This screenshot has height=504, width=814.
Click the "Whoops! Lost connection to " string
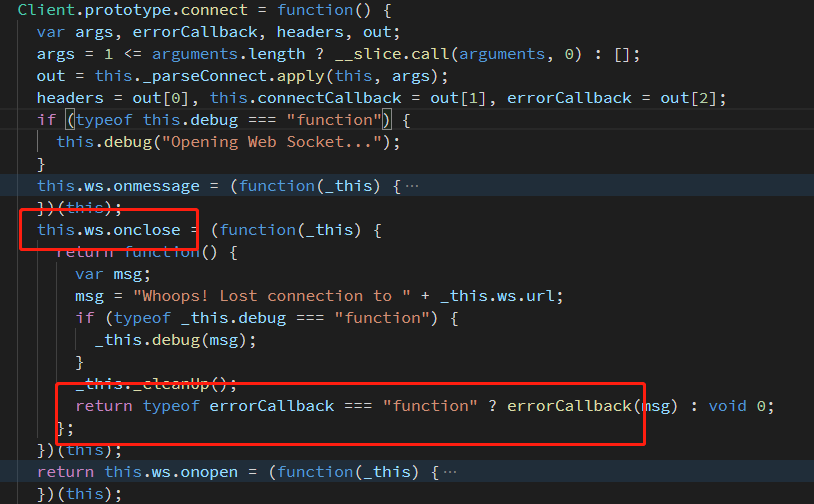pyautogui.click(x=272, y=296)
